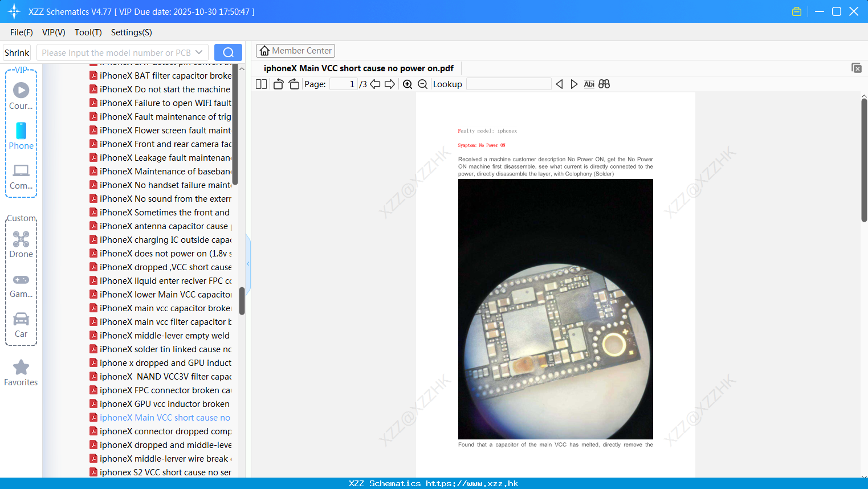Open iPhoneX Failure to open WIFI fault
The width and height of the screenshot is (868, 489).
click(165, 103)
